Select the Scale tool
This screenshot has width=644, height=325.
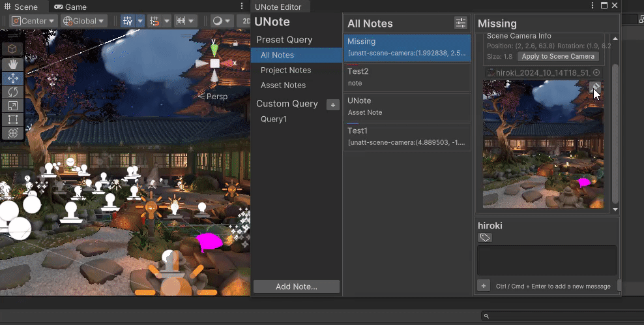point(13,106)
